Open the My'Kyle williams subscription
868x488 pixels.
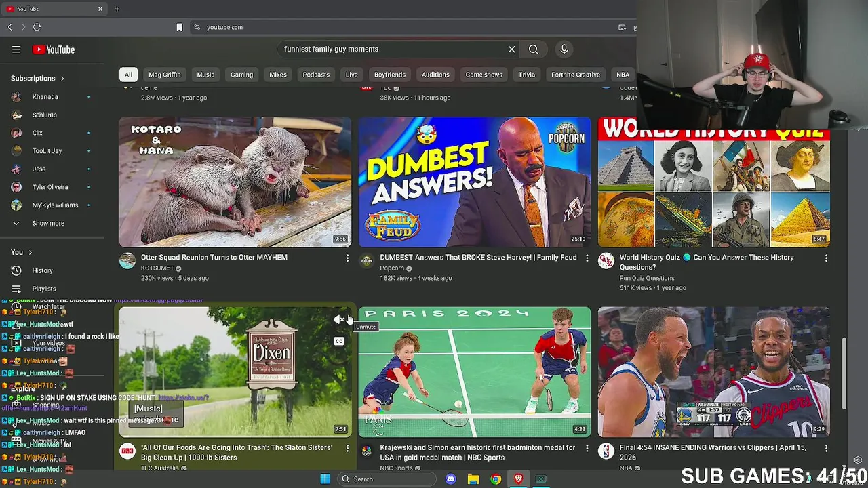click(54, 205)
